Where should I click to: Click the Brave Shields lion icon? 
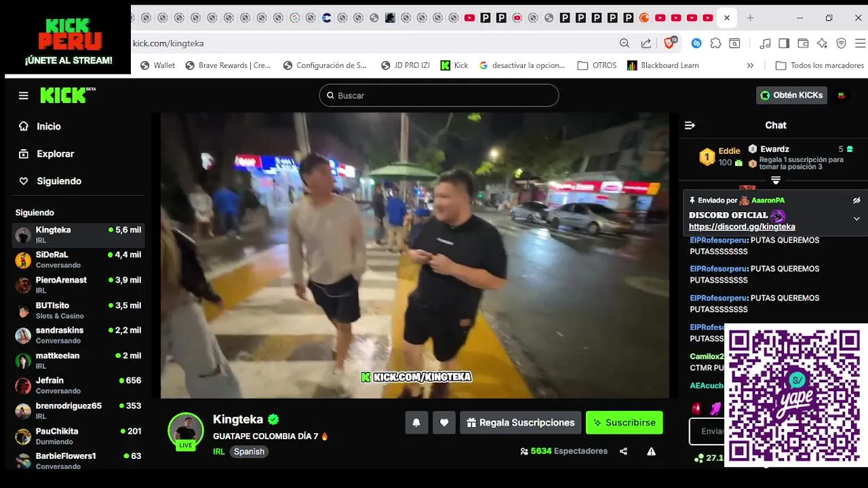pyautogui.click(x=669, y=43)
